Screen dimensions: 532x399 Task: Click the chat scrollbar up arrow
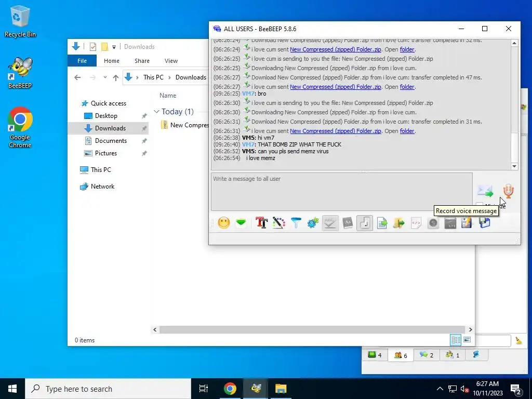[x=514, y=43]
